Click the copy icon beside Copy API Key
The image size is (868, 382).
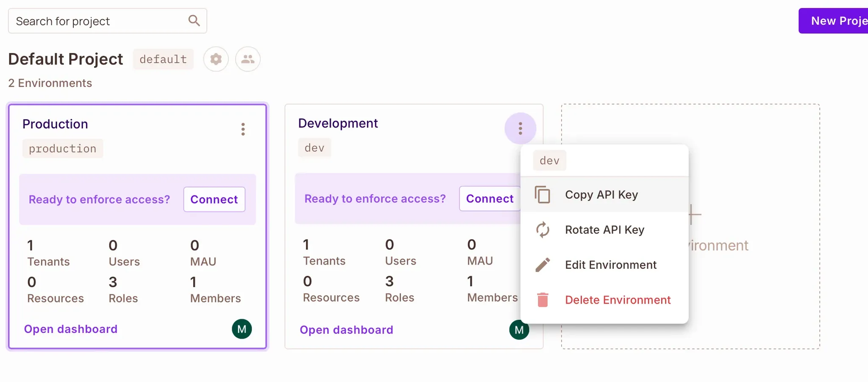[x=542, y=195]
